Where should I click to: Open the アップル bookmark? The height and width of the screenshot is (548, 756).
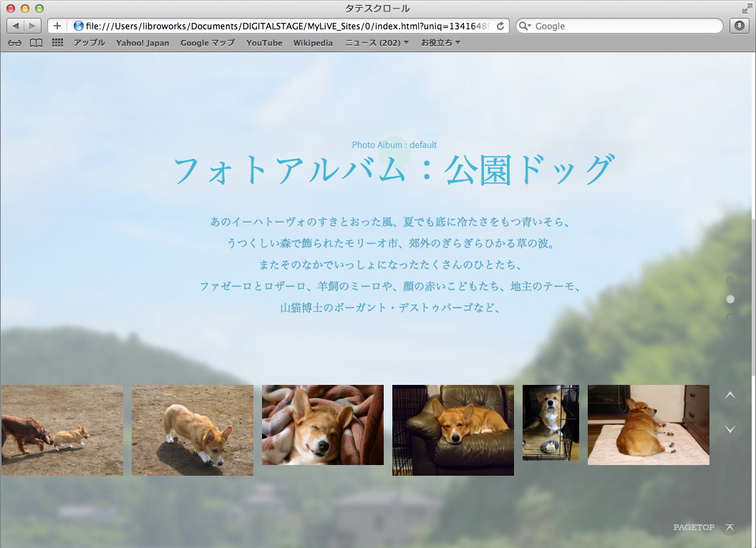coord(89,43)
